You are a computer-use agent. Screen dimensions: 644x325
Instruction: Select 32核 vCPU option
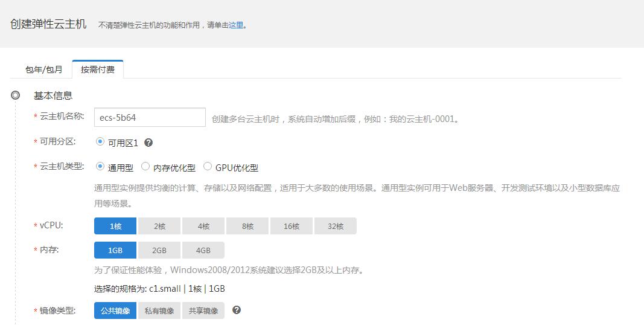coord(335,226)
